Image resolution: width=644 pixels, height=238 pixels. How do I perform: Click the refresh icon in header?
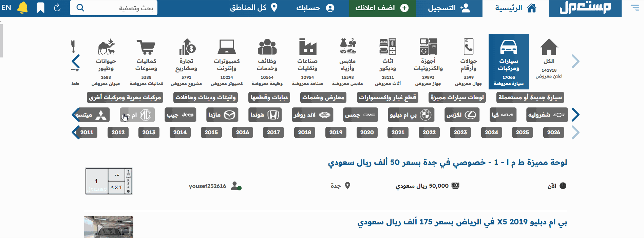click(57, 7)
